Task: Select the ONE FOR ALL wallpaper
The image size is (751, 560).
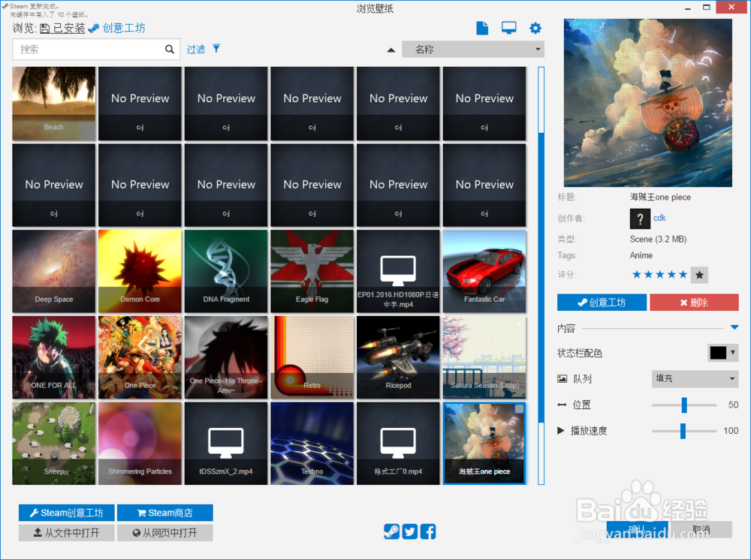Action: 53,357
